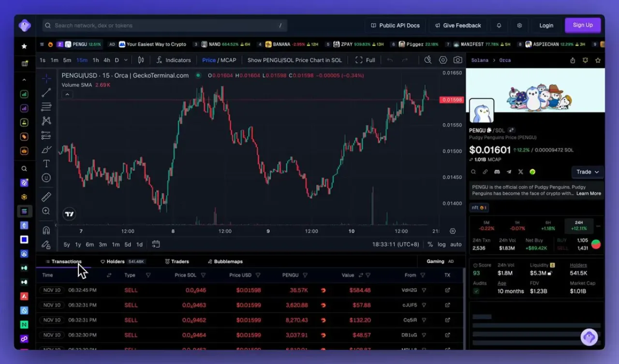Open the Transactions tab
The height and width of the screenshot is (364, 619).
click(63, 262)
